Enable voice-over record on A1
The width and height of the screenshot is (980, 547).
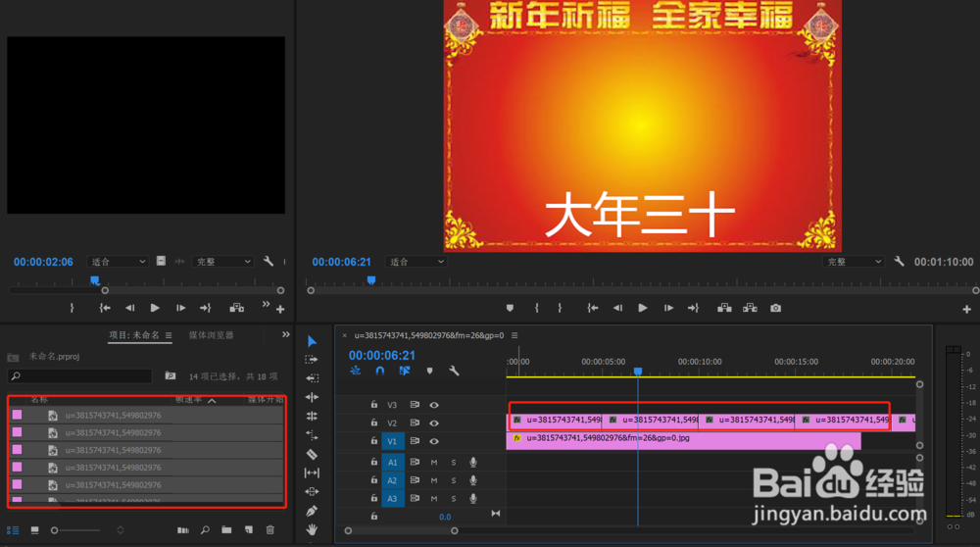473,463
